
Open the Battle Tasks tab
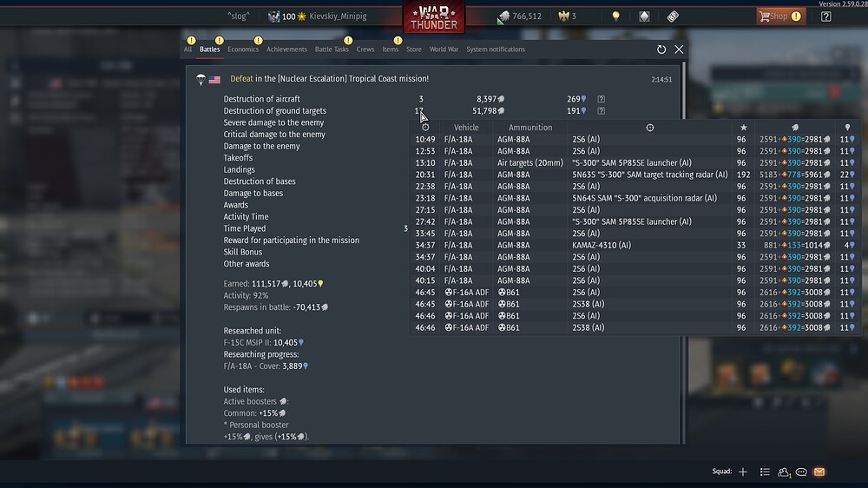click(332, 49)
